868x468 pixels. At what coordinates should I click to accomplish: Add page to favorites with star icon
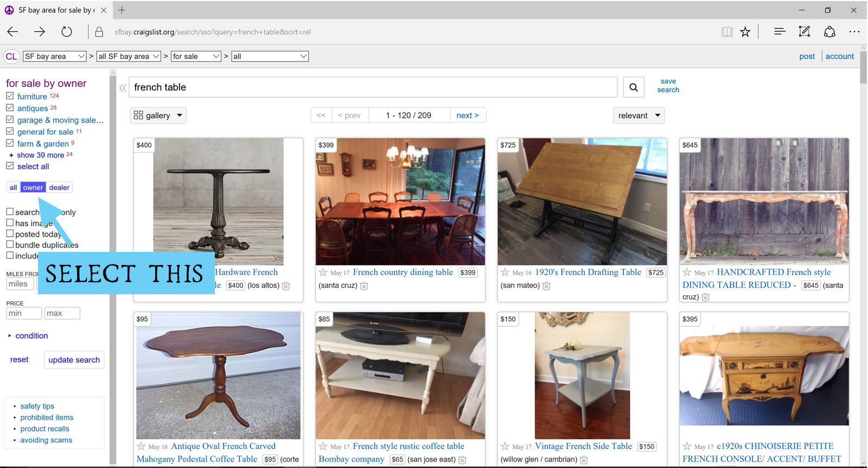pyautogui.click(x=745, y=32)
